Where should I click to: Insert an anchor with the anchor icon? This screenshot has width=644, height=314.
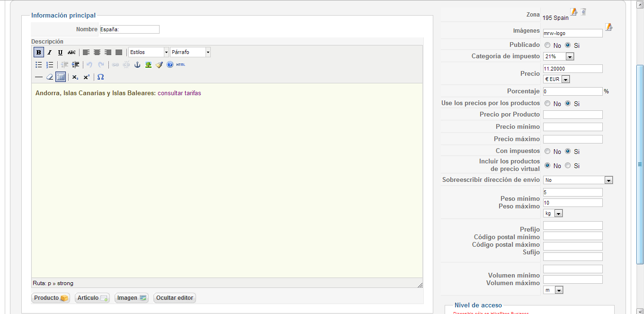pyautogui.click(x=137, y=65)
